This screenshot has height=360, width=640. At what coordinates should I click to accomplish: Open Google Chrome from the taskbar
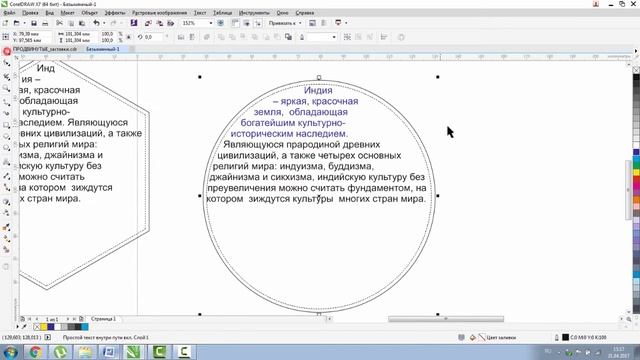click(36, 352)
